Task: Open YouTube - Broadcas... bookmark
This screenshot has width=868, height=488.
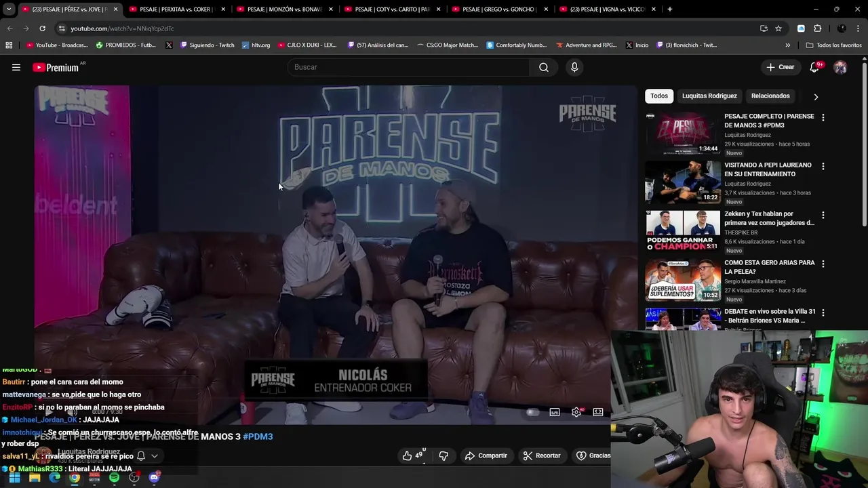Action: click(x=57, y=45)
